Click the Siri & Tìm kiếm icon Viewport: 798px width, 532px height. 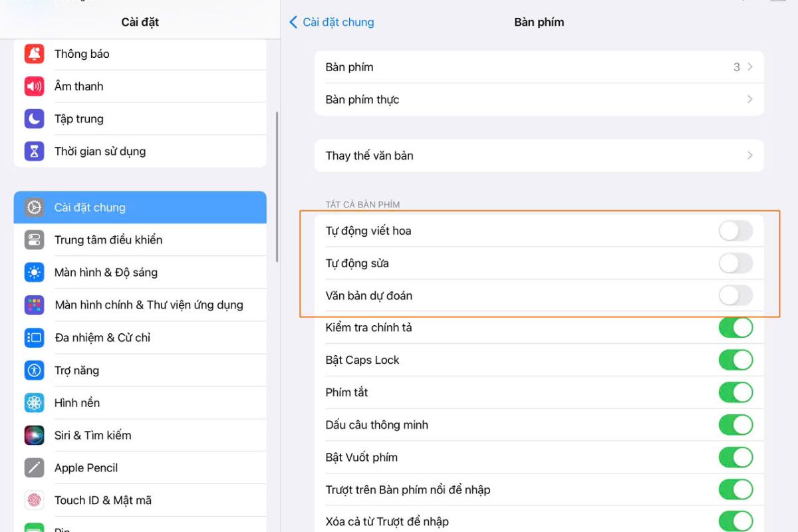point(34,436)
